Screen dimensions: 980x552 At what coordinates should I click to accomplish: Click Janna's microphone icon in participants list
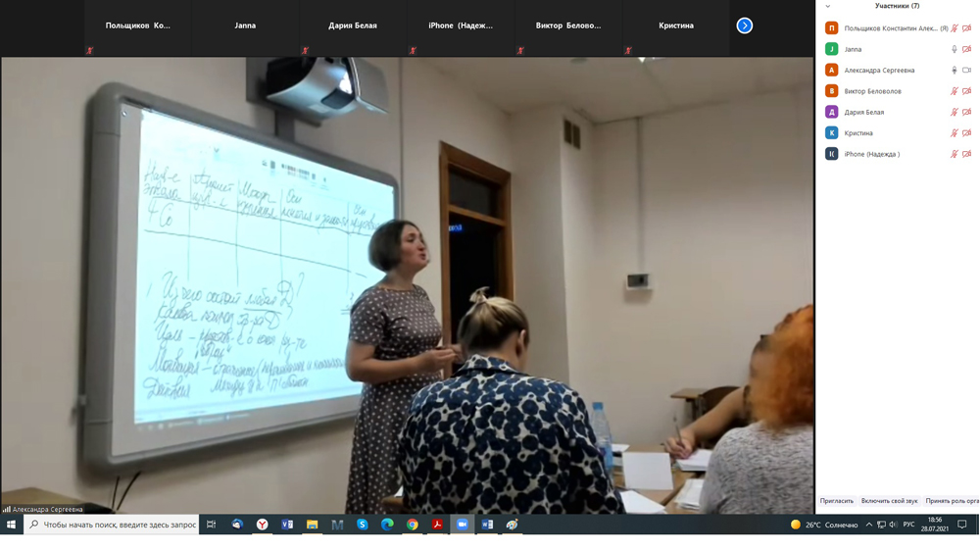click(954, 49)
